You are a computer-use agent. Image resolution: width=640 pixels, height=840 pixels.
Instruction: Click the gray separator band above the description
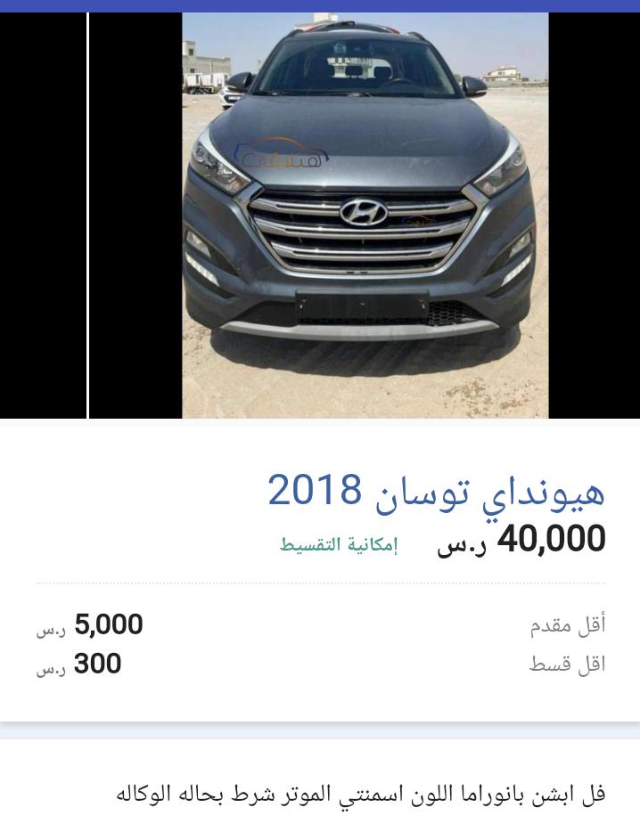(320, 730)
